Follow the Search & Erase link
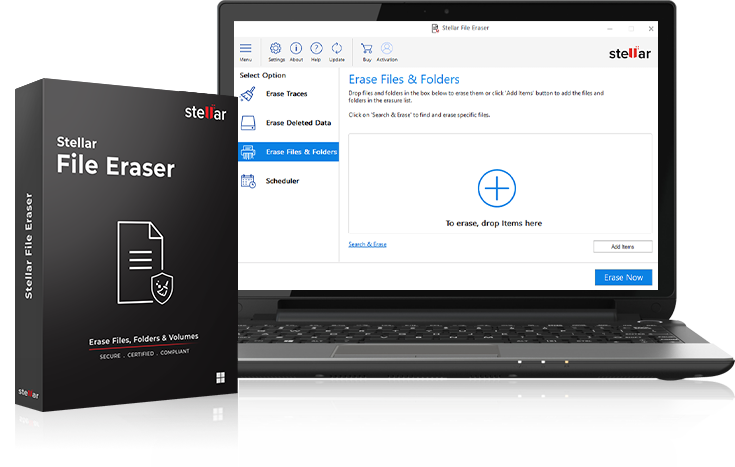This screenshot has height=467, width=735. [367, 244]
